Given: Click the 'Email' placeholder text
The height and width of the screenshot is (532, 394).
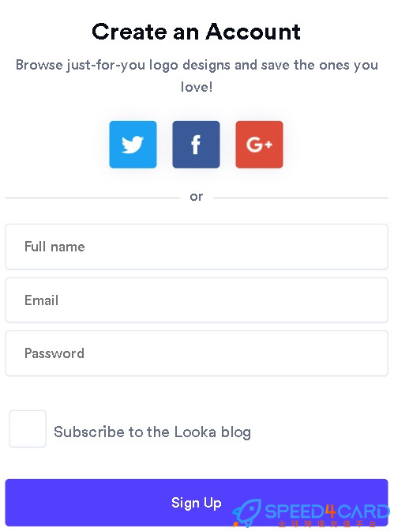Looking at the screenshot, I should tap(41, 300).
